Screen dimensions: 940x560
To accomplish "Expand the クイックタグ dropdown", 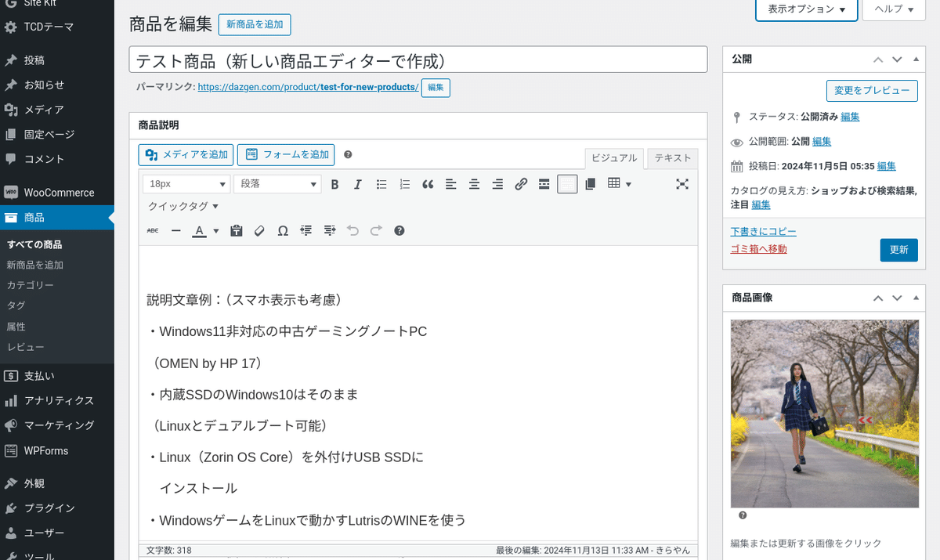I will pyautogui.click(x=184, y=207).
